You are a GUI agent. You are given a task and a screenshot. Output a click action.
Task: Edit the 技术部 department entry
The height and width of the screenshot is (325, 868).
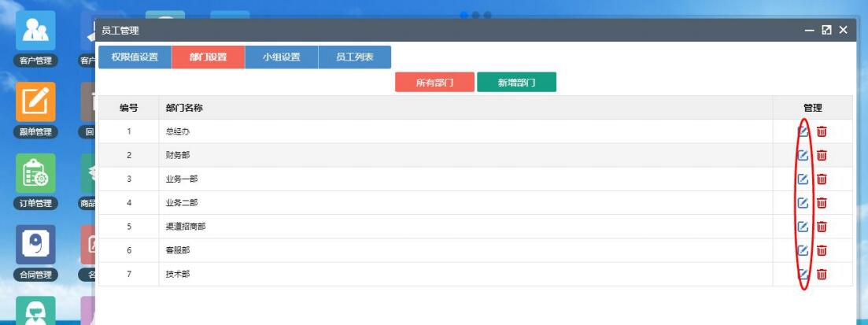pos(803,275)
